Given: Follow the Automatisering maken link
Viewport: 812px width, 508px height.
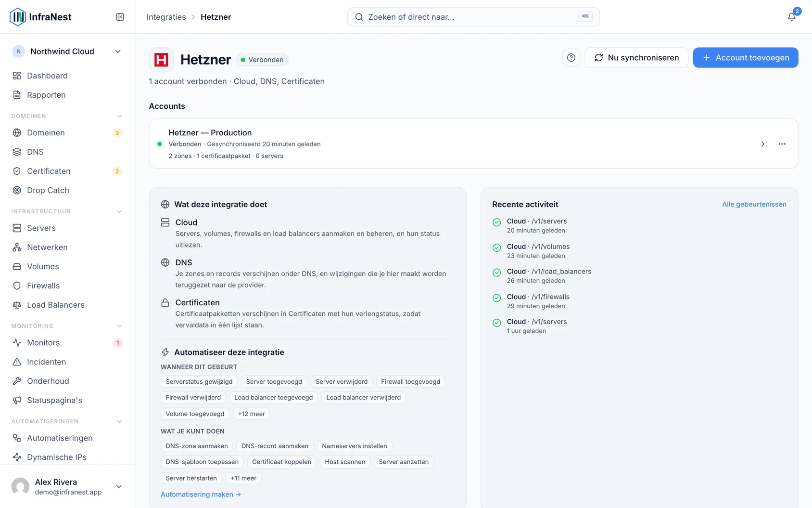Looking at the screenshot, I should (201, 495).
